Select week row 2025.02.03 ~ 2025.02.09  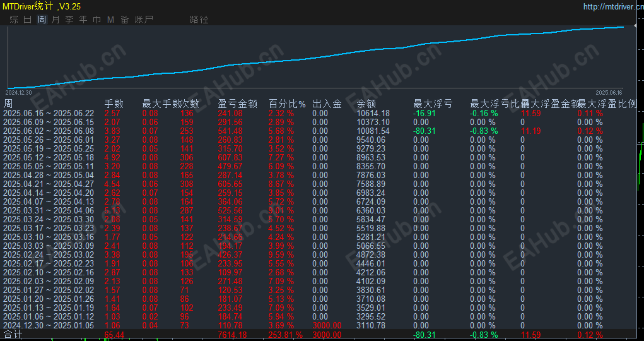49,282
